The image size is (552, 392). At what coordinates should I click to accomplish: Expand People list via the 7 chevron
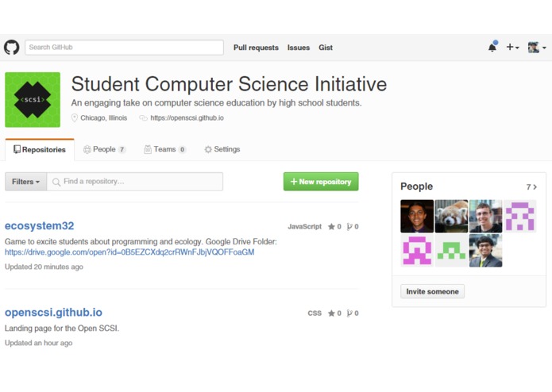coord(531,187)
